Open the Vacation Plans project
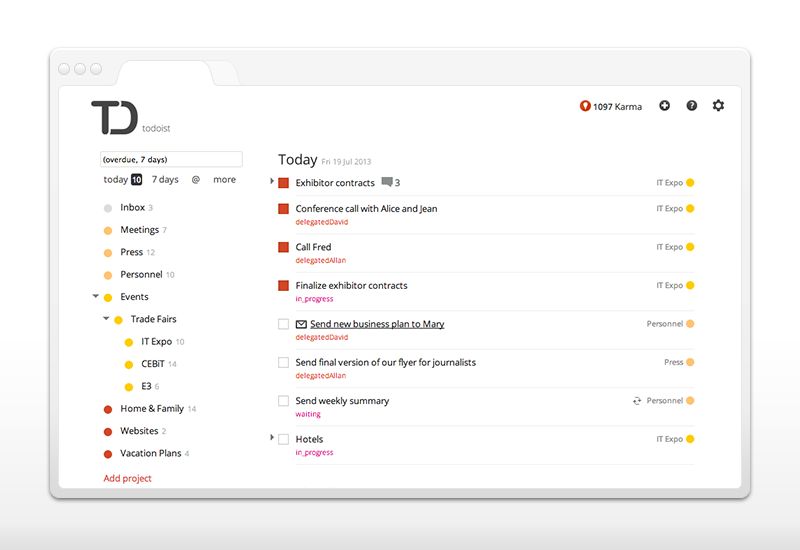The height and width of the screenshot is (550, 800). point(151,453)
